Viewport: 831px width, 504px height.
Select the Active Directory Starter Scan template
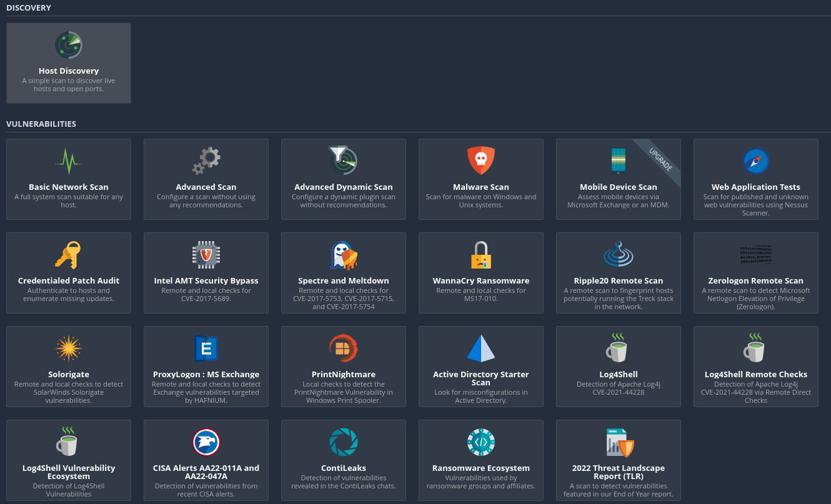[x=481, y=367]
